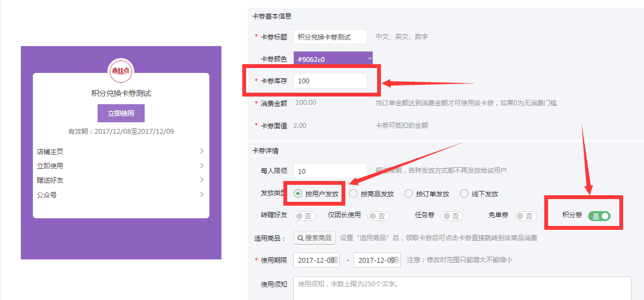The image size is (644, 300).
Task: Open the 卡券颜色 dropdown arrow
Action: [369, 58]
